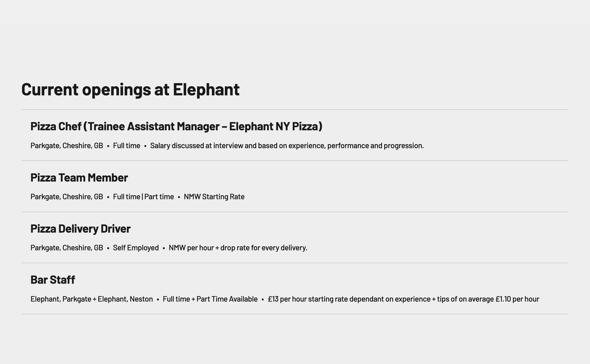Click the Elephant, Parkgate + Elephant, Neston location
590x364 pixels.
click(91, 299)
